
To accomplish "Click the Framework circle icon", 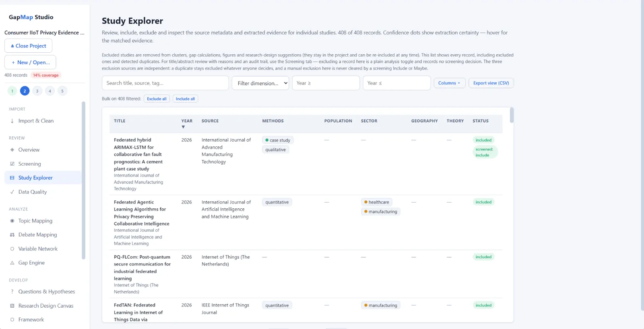I will tap(12, 320).
